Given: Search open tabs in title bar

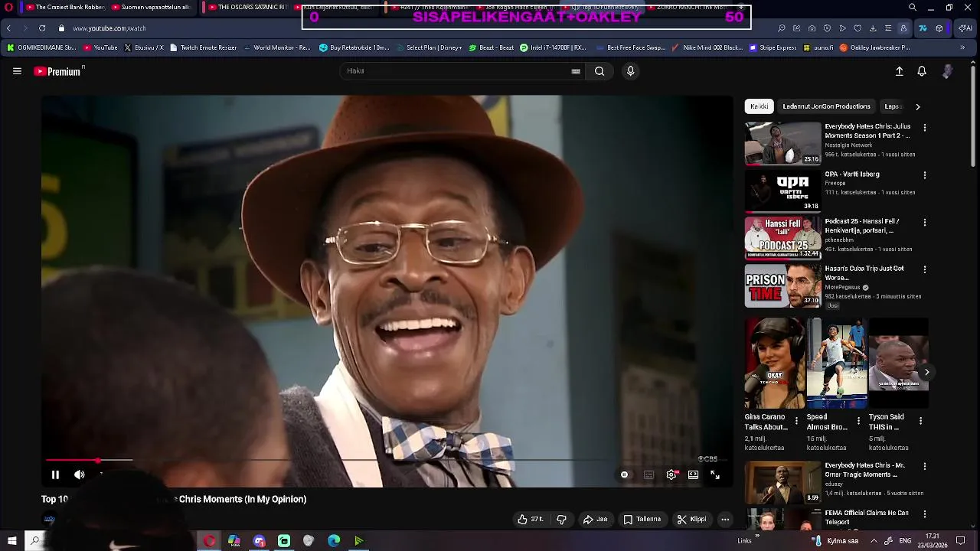Looking at the screenshot, I should pyautogui.click(x=912, y=8).
